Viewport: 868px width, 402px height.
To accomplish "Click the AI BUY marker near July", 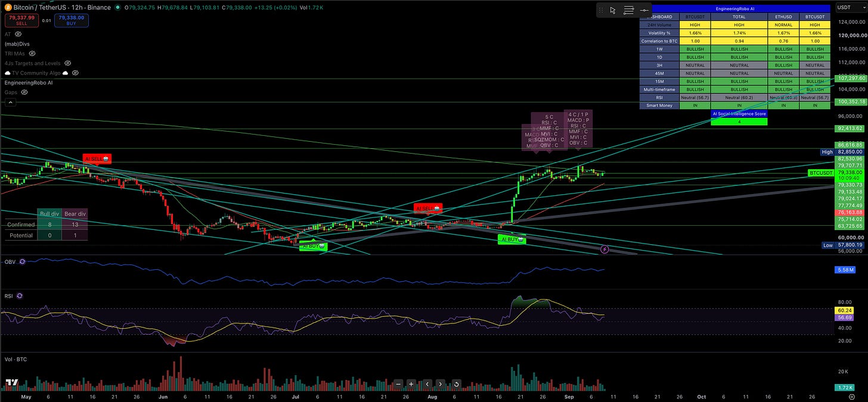I will (x=314, y=246).
